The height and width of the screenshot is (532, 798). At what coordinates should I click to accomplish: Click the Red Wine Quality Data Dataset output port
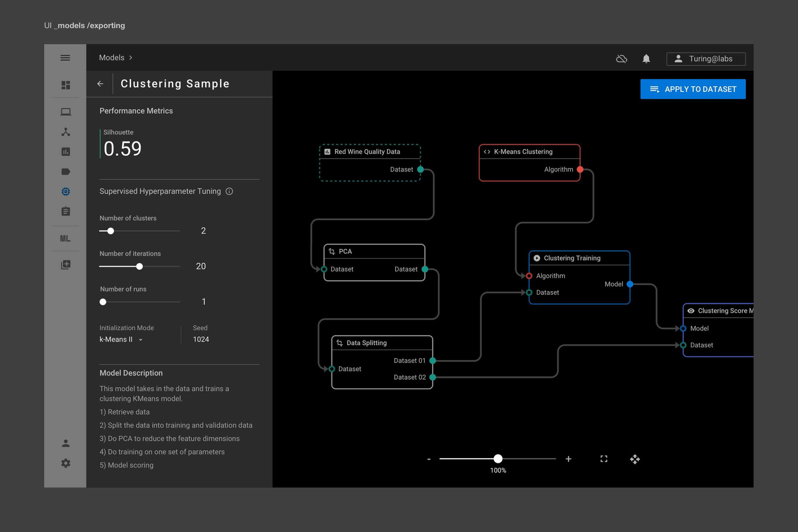click(x=420, y=170)
